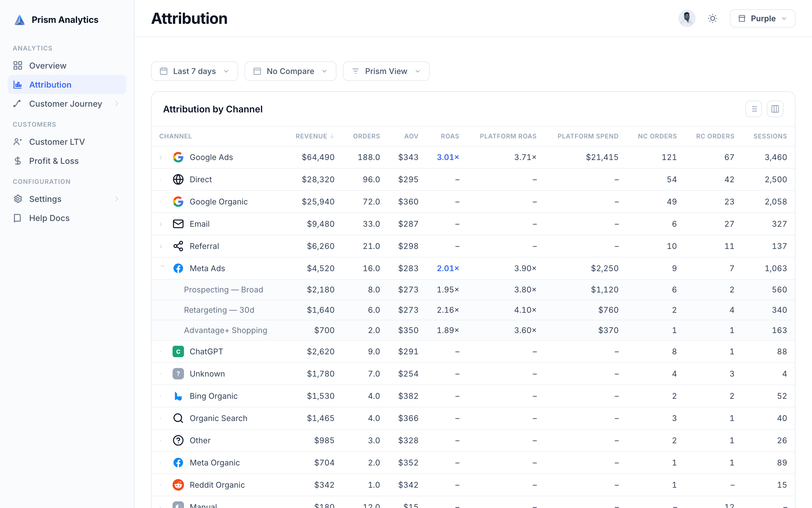Expand the Settings sidebar chevron
The height and width of the screenshot is (508, 812).
[x=117, y=199]
